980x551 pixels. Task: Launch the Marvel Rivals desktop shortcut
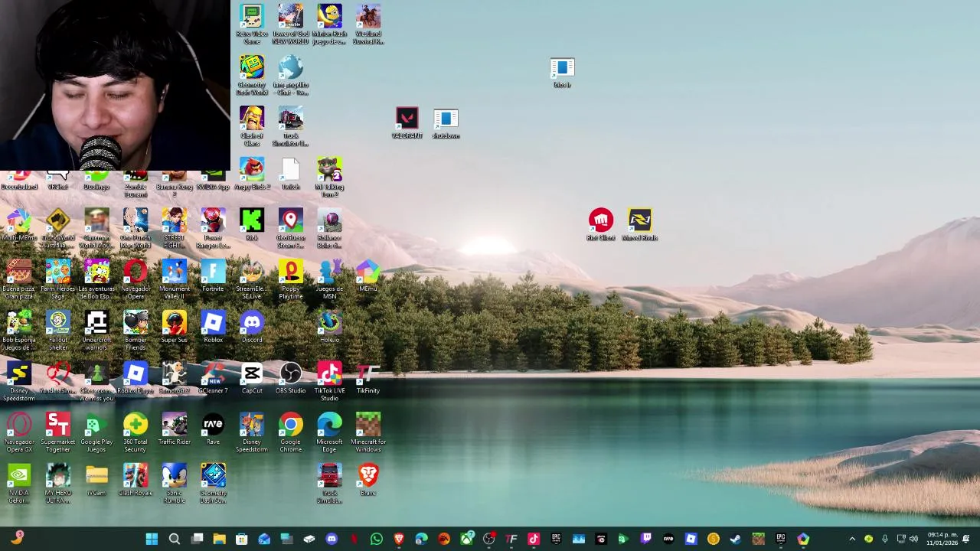(640, 225)
